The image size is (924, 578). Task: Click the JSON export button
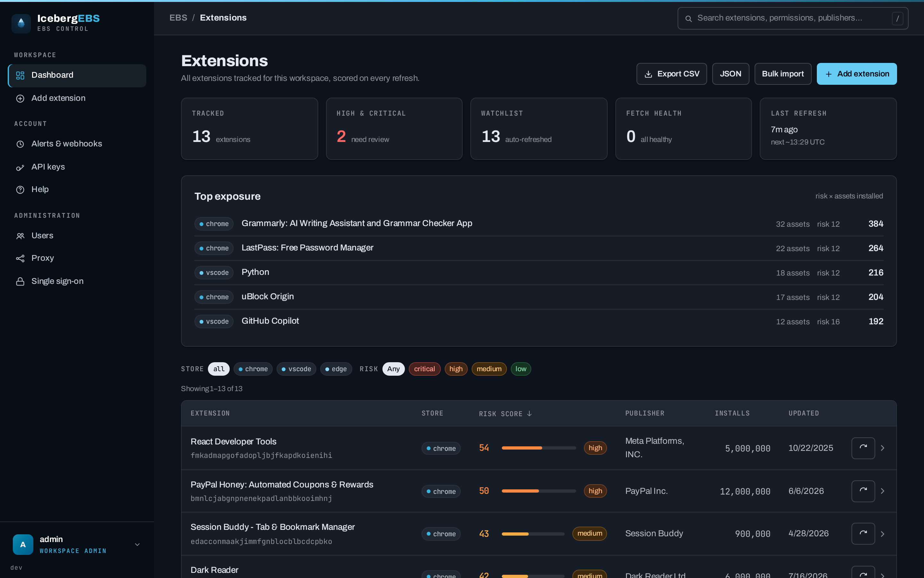[x=731, y=74]
